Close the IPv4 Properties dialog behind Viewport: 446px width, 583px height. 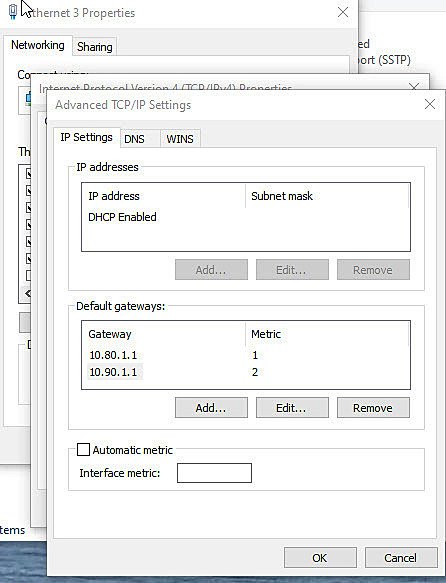(414, 86)
